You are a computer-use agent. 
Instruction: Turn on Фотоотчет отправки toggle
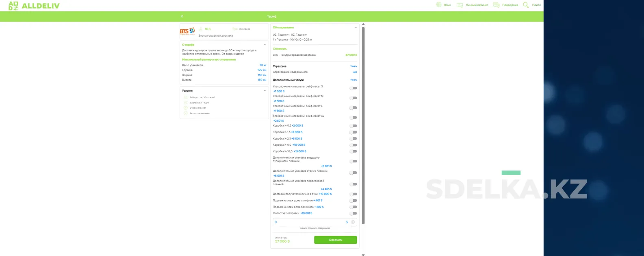(x=353, y=213)
